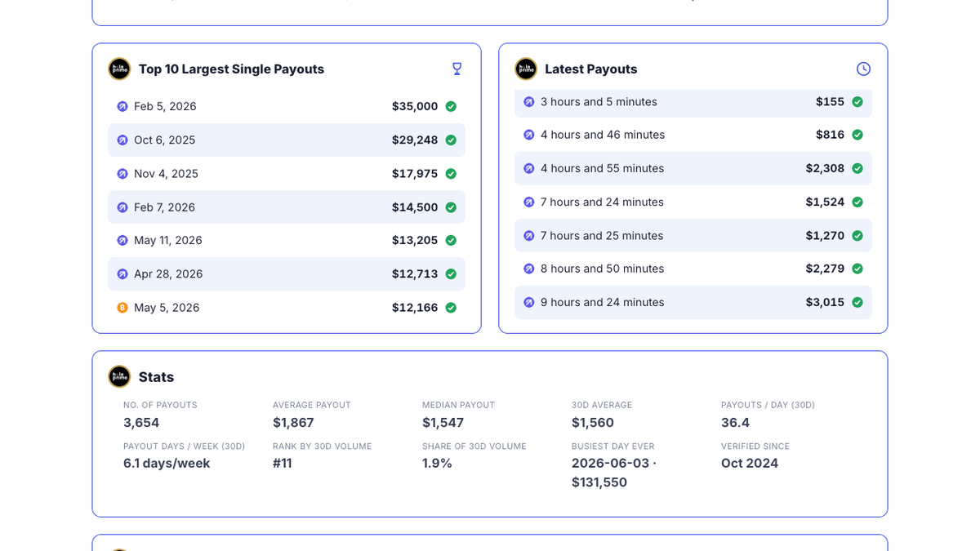Screen dimensions: 980x551
Task: Click the payment icon for 7 hours and 24 minutes
Action: tap(529, 202)
